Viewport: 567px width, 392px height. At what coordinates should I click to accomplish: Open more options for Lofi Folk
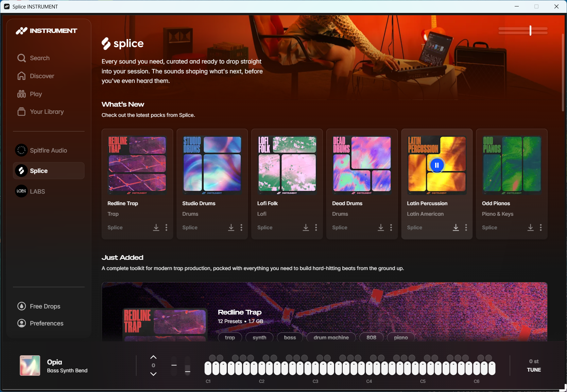point(316,228)
